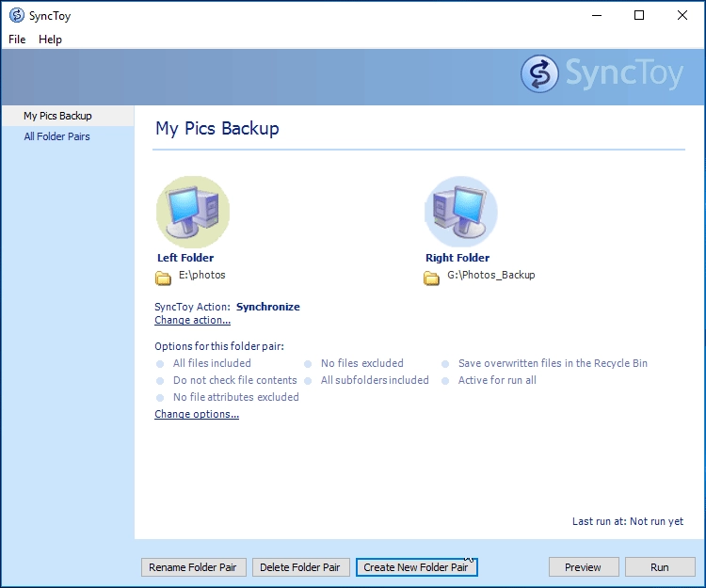Click the Left Folder computer icon
The height and width of the screenshot is (588, 706).
point(193,212)
